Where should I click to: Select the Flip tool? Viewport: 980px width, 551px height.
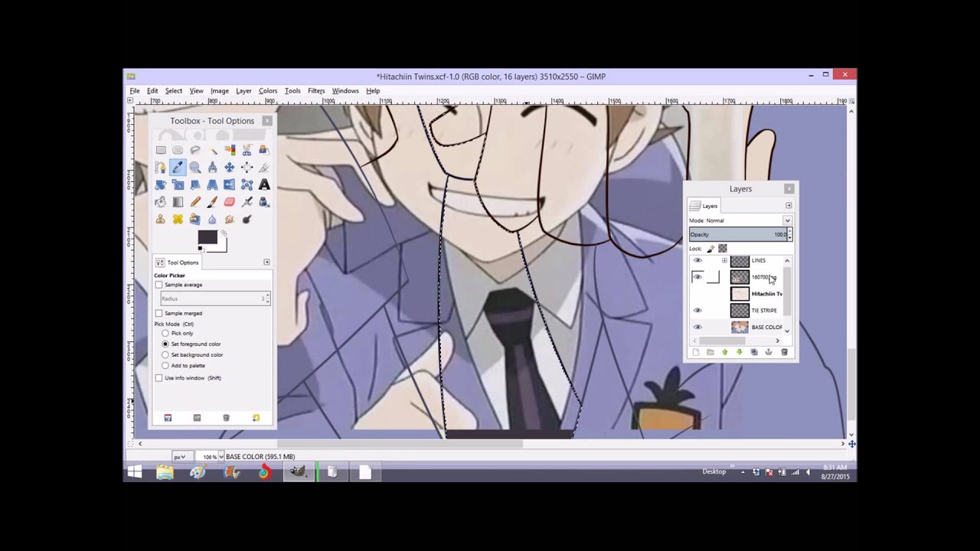tap(230, 184)
